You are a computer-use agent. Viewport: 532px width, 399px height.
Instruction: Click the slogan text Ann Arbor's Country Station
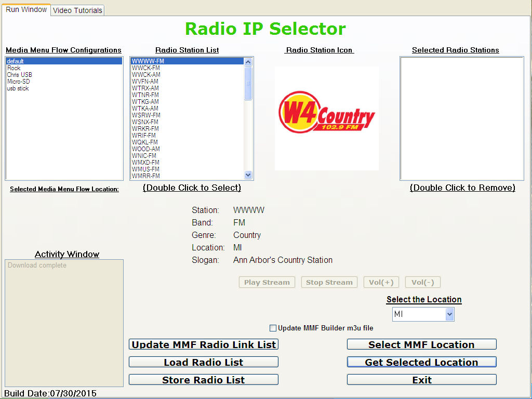[283, 260]
